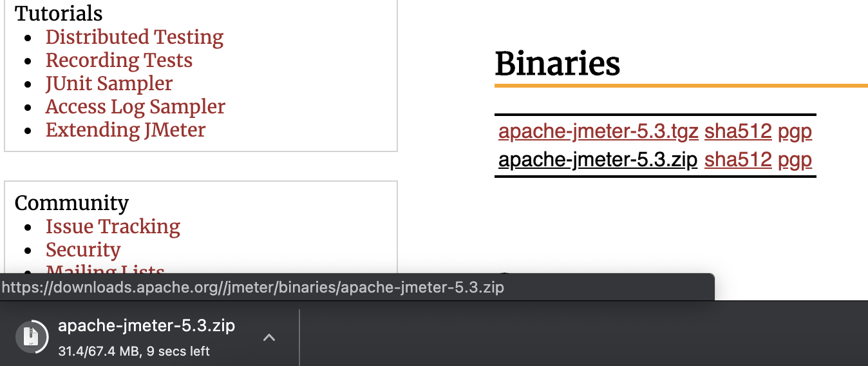This screenshot has width=868, height=366.
Task: Click the Tutorials sidebar heading
Action: pos(59,14)
